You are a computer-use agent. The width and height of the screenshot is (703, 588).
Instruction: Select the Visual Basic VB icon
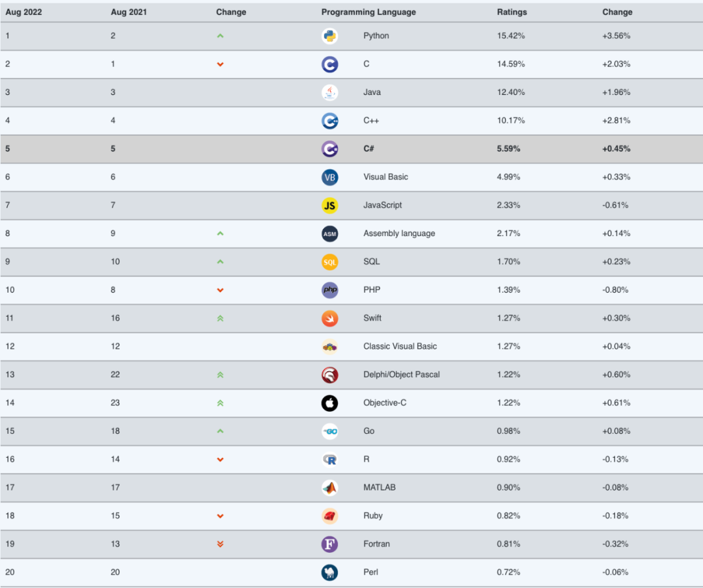click(329, 177)
